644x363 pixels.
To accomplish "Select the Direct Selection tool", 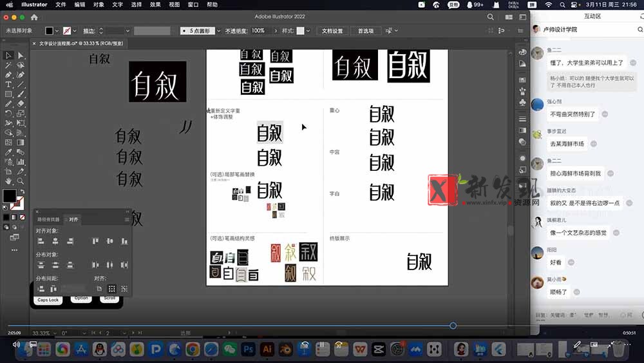I will [x=21, y=55].
